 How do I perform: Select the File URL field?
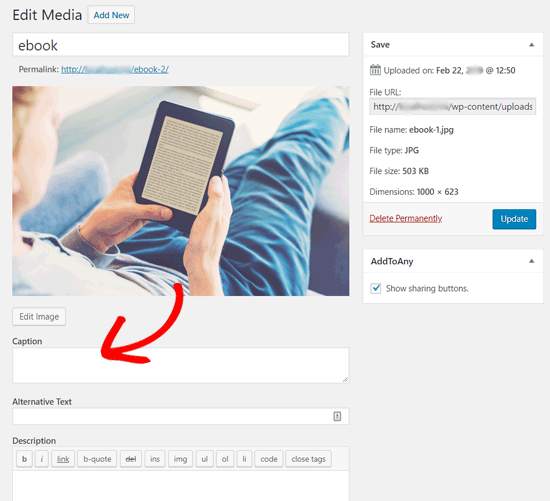click(x=452, y=106)
